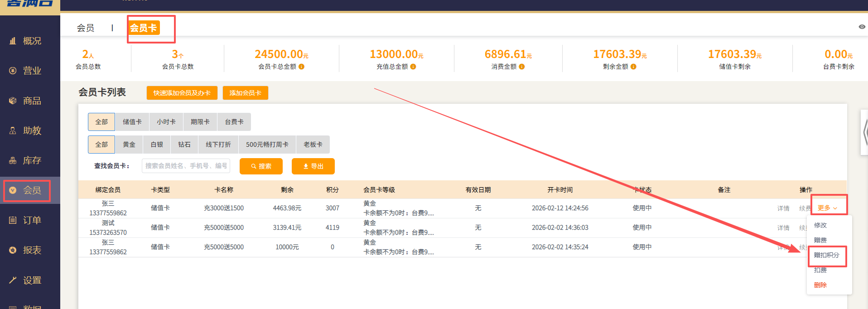Click the 快速添加会员及办卡 button
Image resolution: width=868 pixels, height=309 pixels.
182,93
